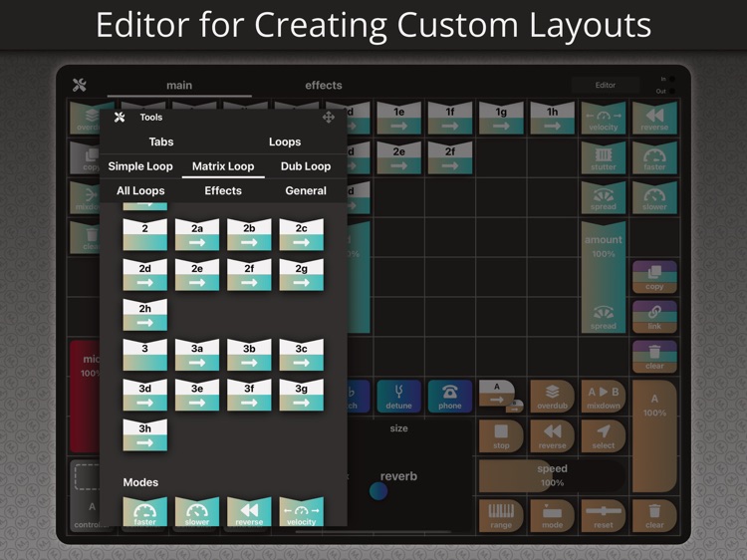Viewport: 747px width, 560px height.
Task: Select the 3h loop pad in Tools
Action: point(144,434)
